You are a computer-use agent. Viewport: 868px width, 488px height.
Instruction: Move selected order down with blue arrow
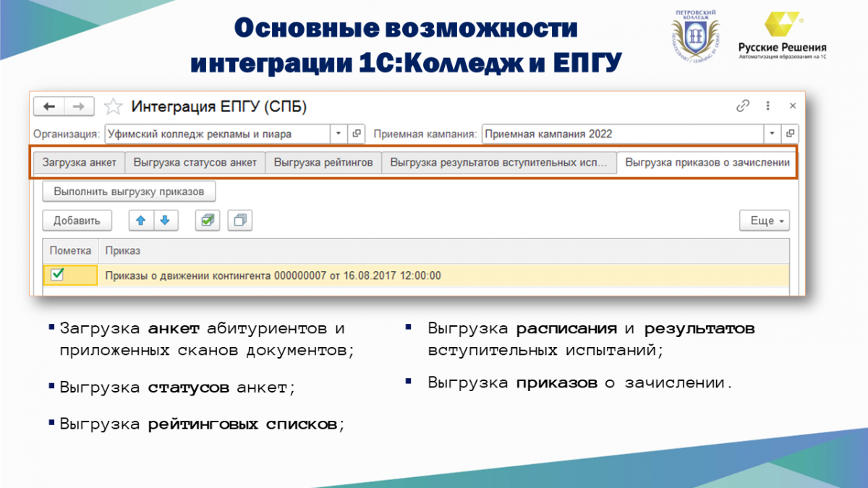point(165,221)
